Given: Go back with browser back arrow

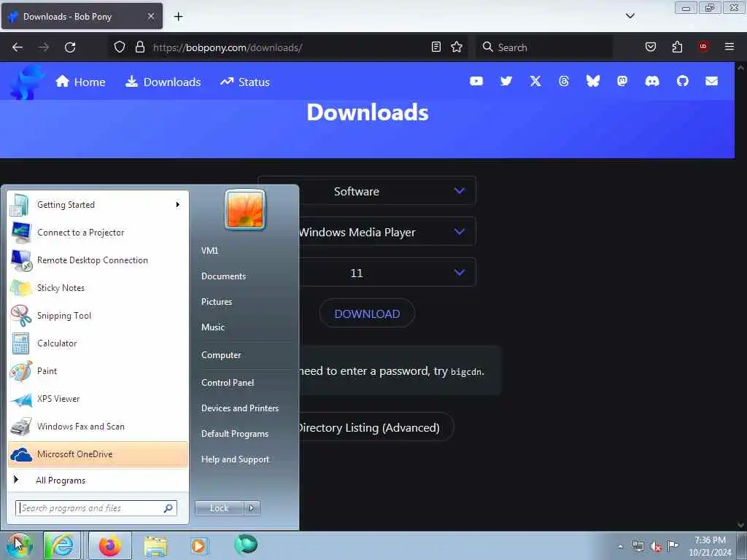Looking at the screenshot, I should (x=18, y=47).
